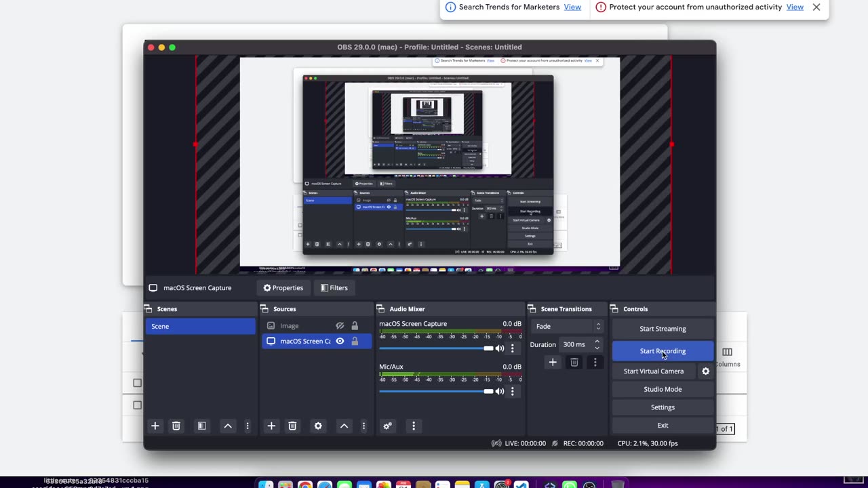Open Sources panel three-dot menu

point(363,426)
